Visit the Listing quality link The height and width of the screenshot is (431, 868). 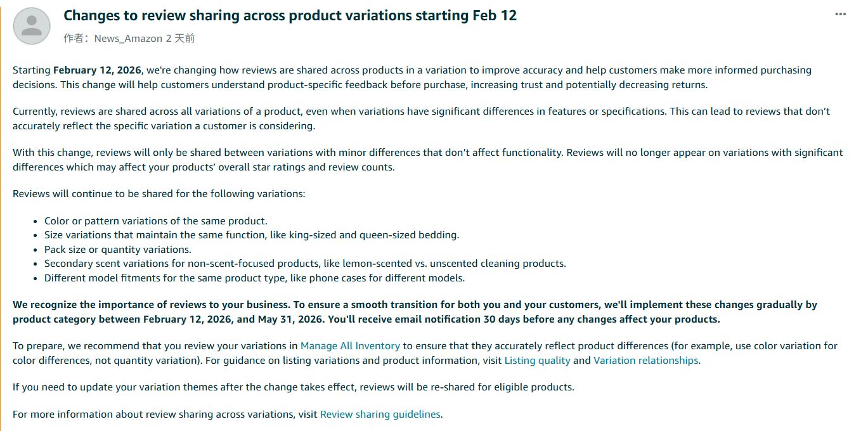[x=537, y=361]
